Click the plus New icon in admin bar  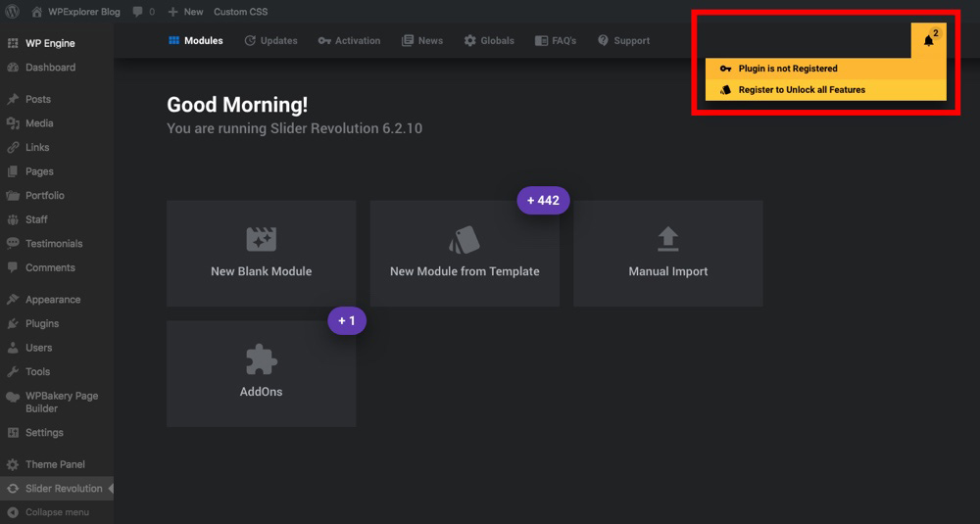(173, 12)
